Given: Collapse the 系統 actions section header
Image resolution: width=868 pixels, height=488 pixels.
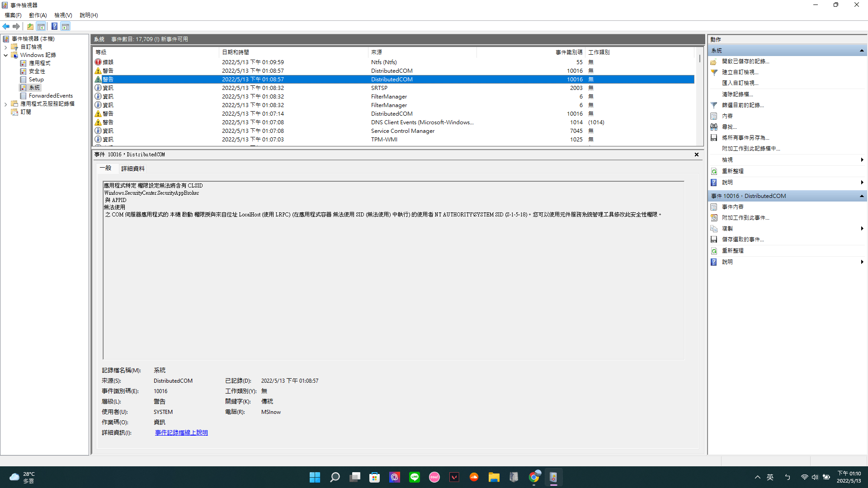Looking at the screenshot, I should [862, 51].
